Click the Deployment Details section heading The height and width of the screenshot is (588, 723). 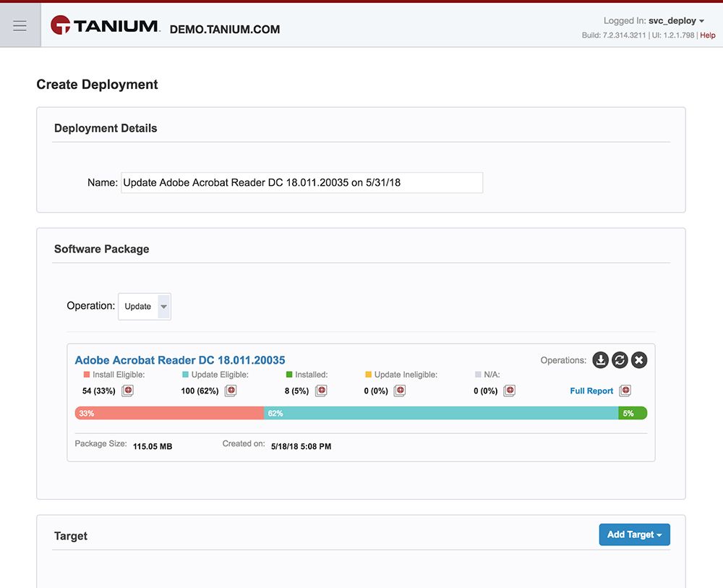(x=106, y=128)
